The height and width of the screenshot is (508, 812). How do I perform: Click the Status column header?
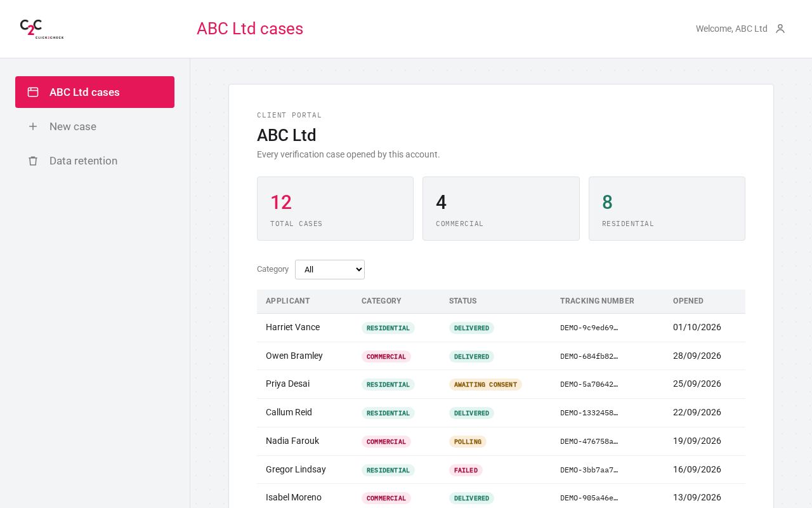(463, 301)
